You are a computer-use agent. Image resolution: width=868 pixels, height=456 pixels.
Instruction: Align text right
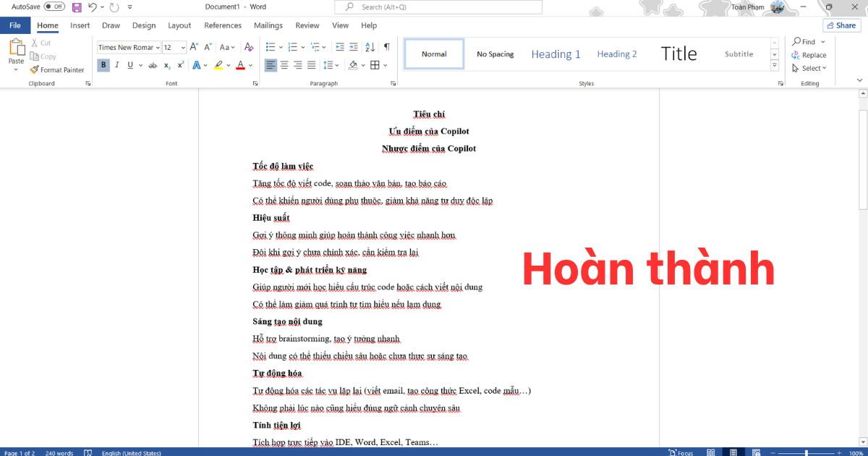[298, 65]
